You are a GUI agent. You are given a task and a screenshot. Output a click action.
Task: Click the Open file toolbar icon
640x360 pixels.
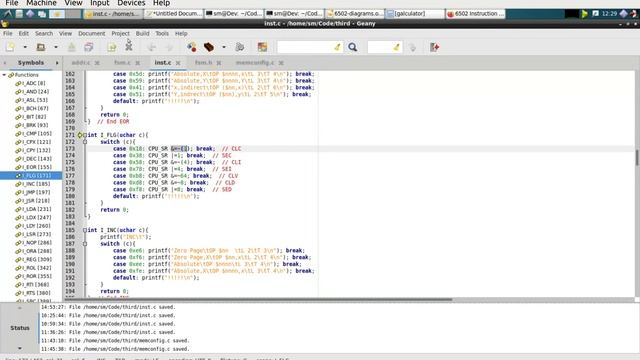pyautogui.click(x=41, y=47)
